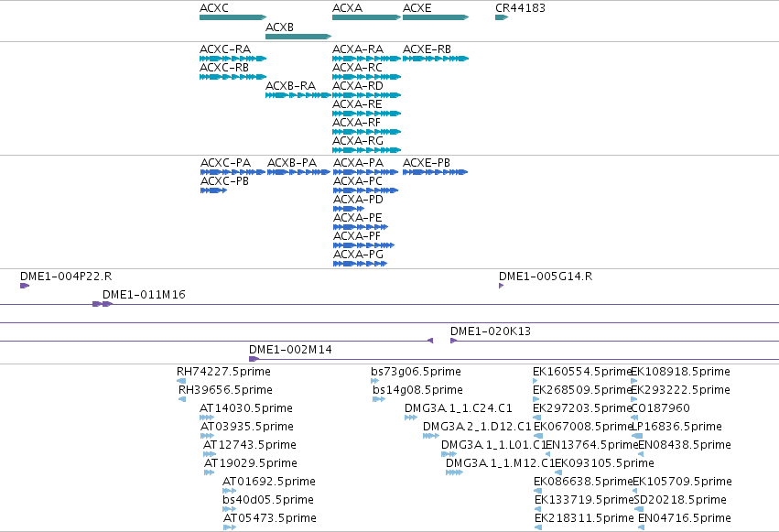The width and height of the screenshot is (779, 532).
Task: Select EST AT03935.5prime
Action: point(207,437)
